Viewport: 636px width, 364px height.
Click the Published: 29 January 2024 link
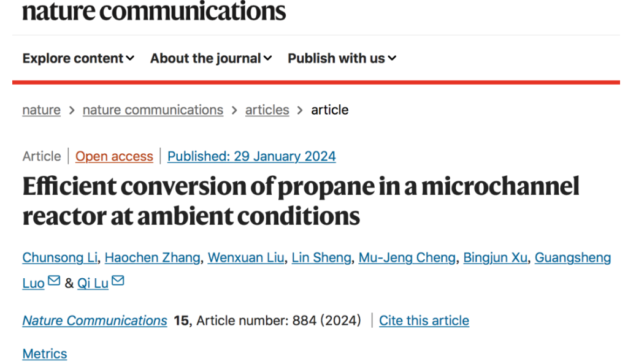point(251,156)
